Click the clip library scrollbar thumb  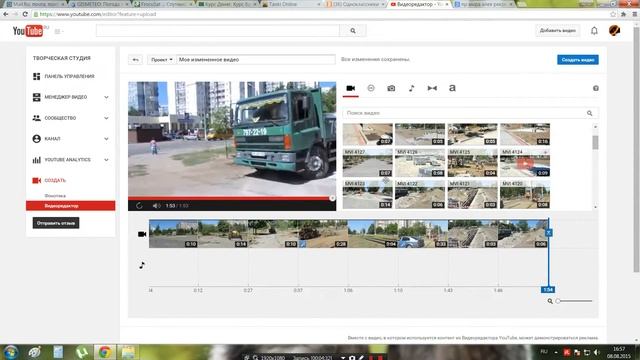[596, 142]
